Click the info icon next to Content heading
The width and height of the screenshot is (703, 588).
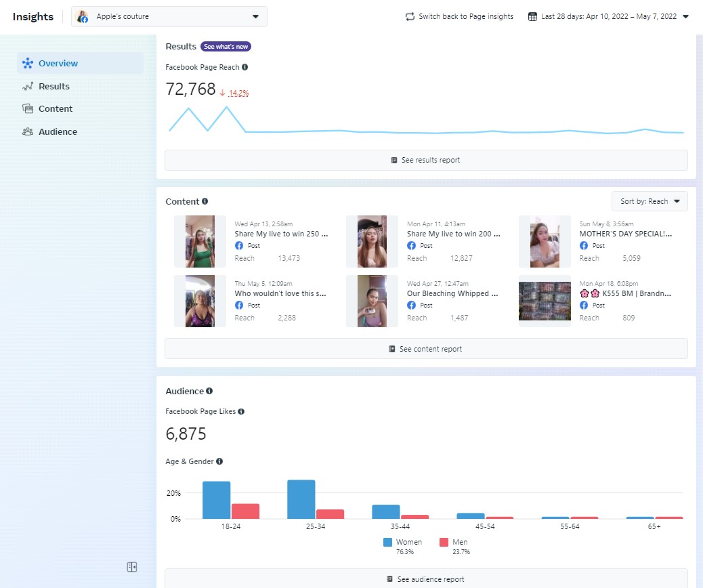pyautogui.click(x=205, y=201)
